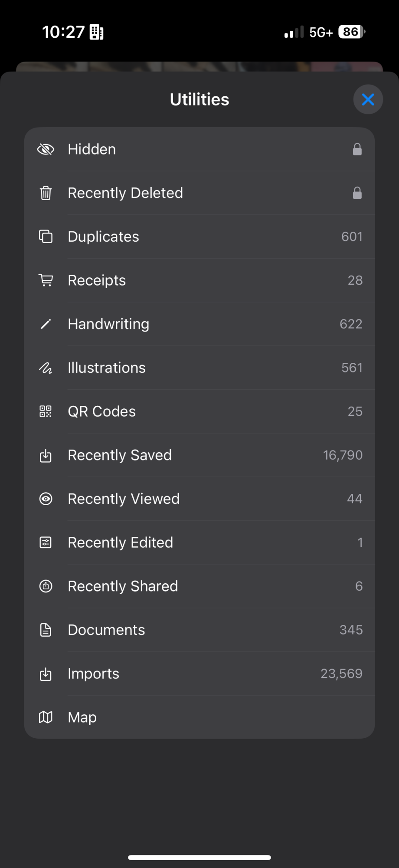The height and width of the screenshot is (868, 399).
Task: Tap the Duplicates overlapping squares icon
Action: click(46, 237)
